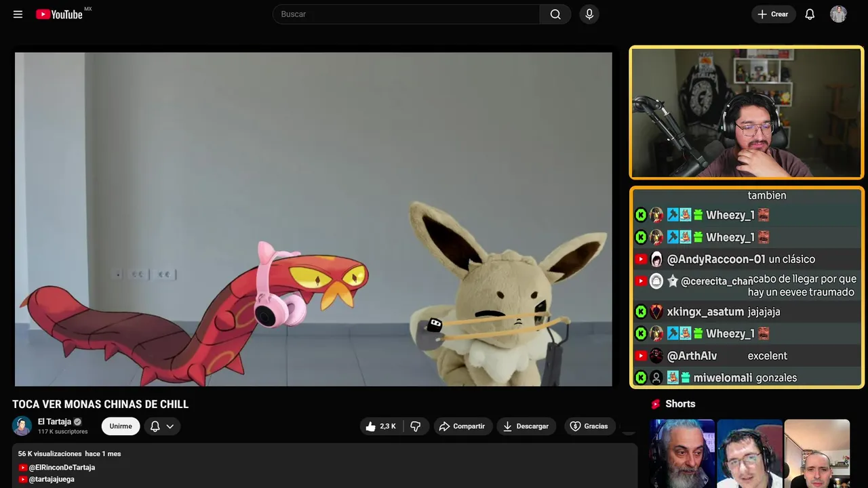
Task: Click the 56 K visualizaciones text
Action: (50, 453)
